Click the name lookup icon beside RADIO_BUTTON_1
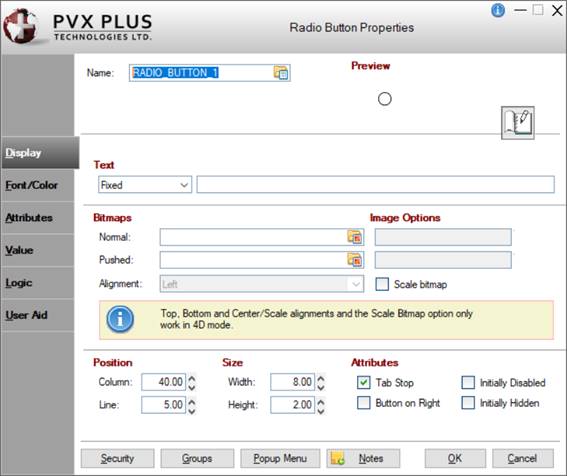The height and width of the screenshot is (476, 567). pos(281,73)
